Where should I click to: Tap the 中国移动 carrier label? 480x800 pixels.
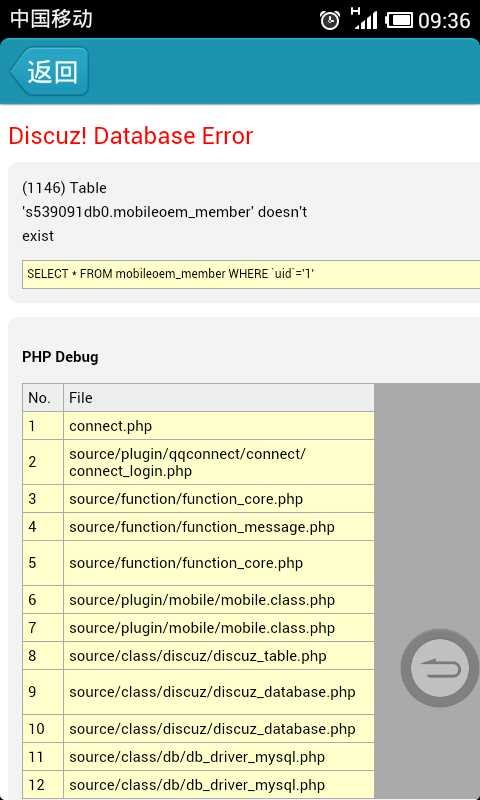[x=51, y=19]
